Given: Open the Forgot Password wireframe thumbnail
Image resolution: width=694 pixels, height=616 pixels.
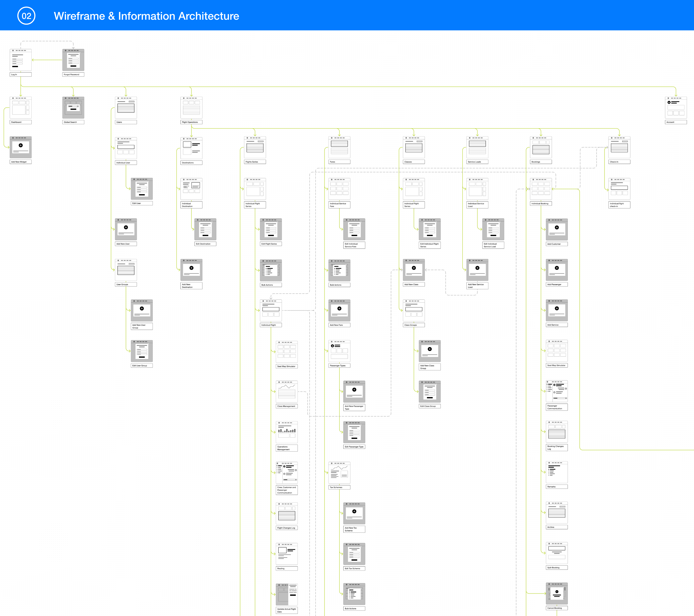Looking at the screenshot, I should 73,60.
